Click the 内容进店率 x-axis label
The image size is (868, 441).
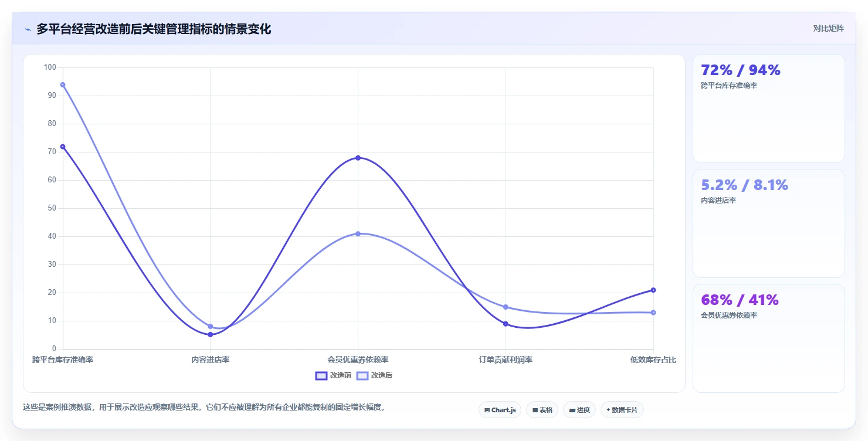[210, 359]
